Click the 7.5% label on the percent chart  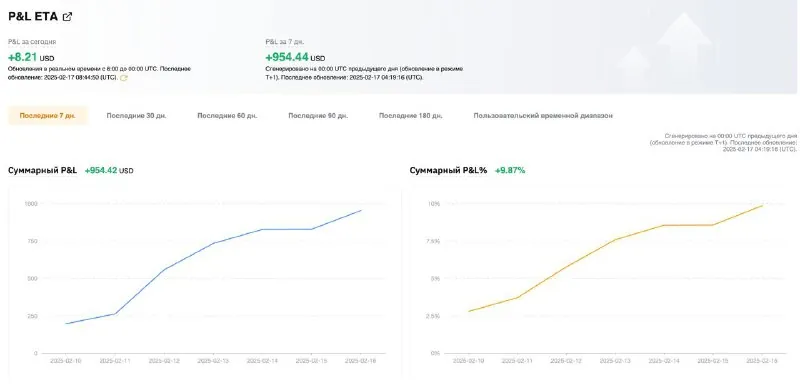click(433, 241)
